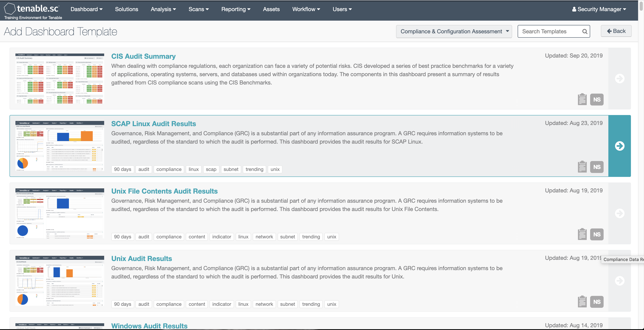Image resolution: width=644 pixels, height=330 pixels.
Task: Open the Security Manager user menu
Action: point(599,9)
